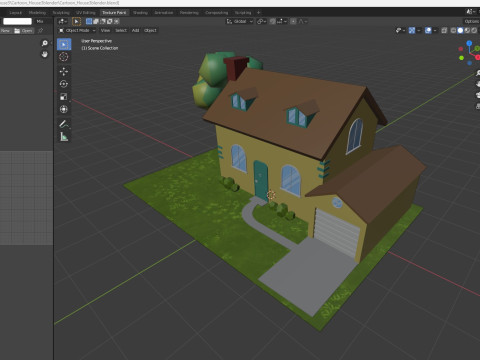
Task: Add a new workspace with plus
Action: click(259, 13)
